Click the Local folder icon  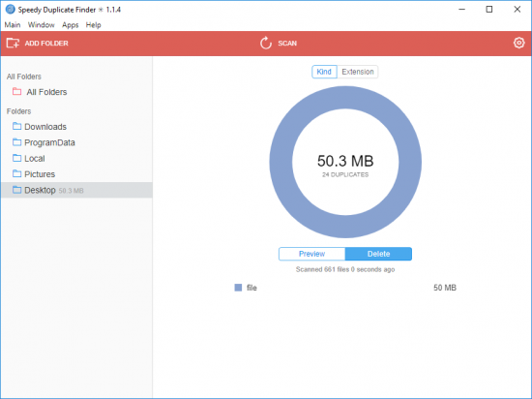(17, 158)
